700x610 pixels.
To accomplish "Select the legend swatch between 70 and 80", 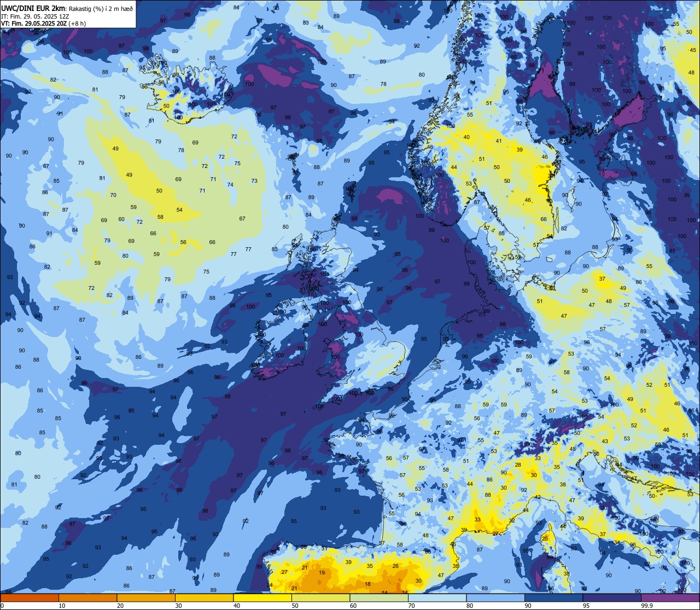I will pyautogui.click(x=437, y=598).
